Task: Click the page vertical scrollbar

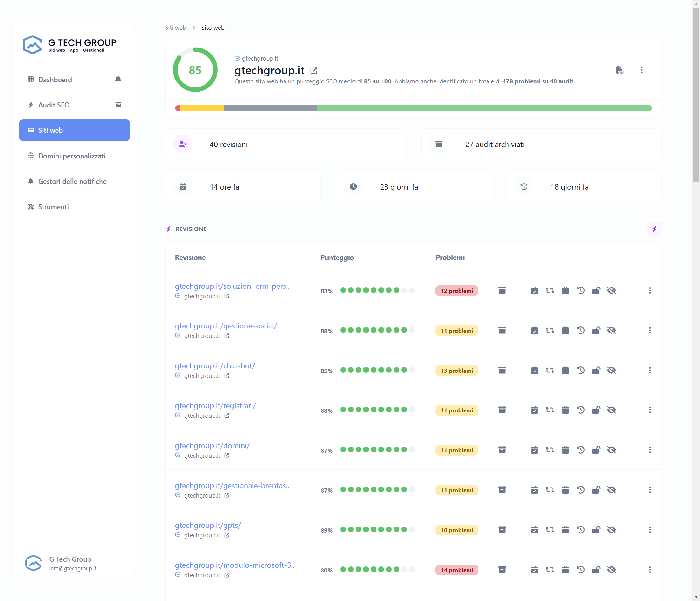Action: (x=696, y=94)
